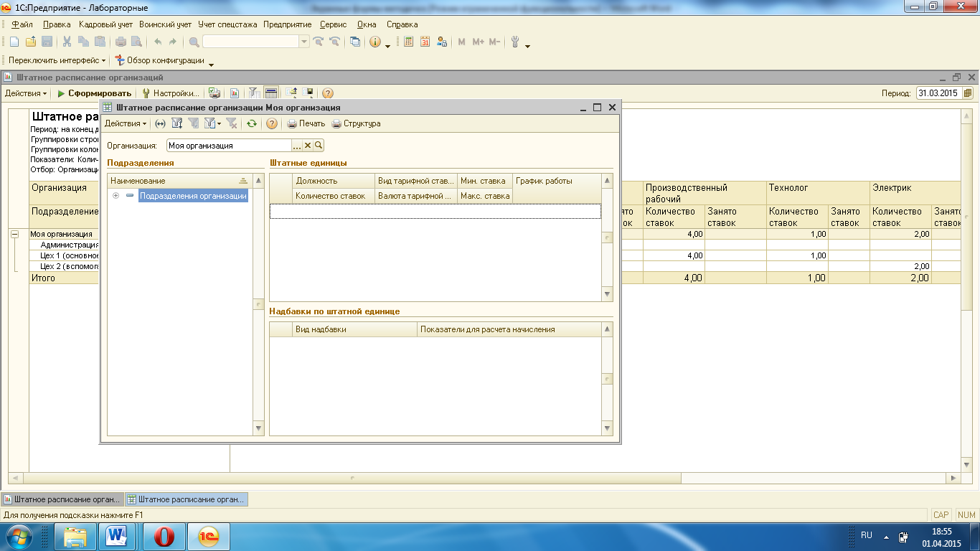Click the Print preview icon
Viewport: 980px width, 551px height.
tap(136, 42)
